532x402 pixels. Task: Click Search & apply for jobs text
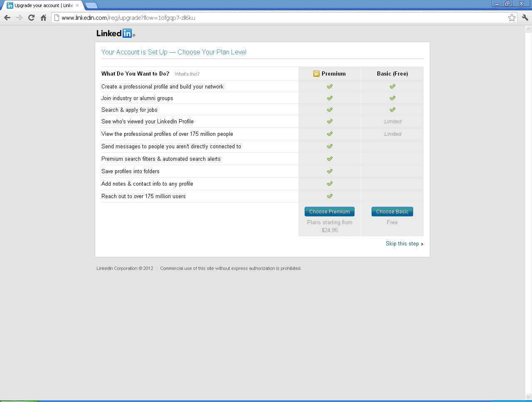[x=129, y=110]
